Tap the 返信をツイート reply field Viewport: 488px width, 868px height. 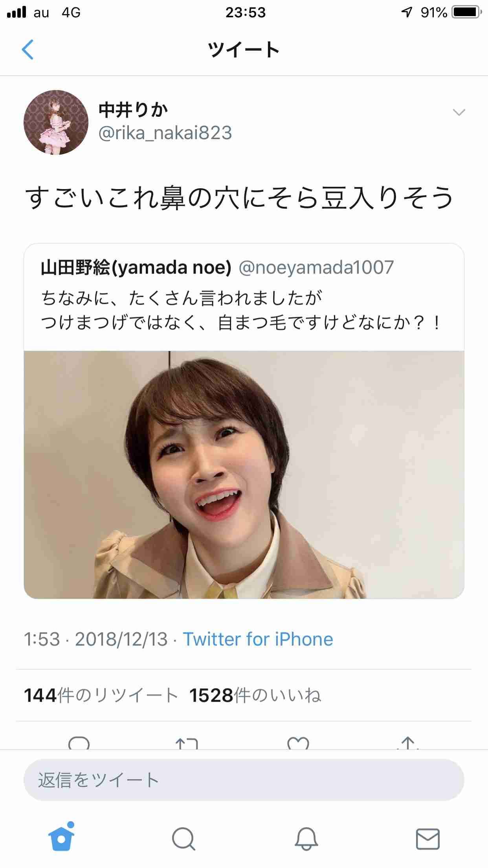[244, 780]
